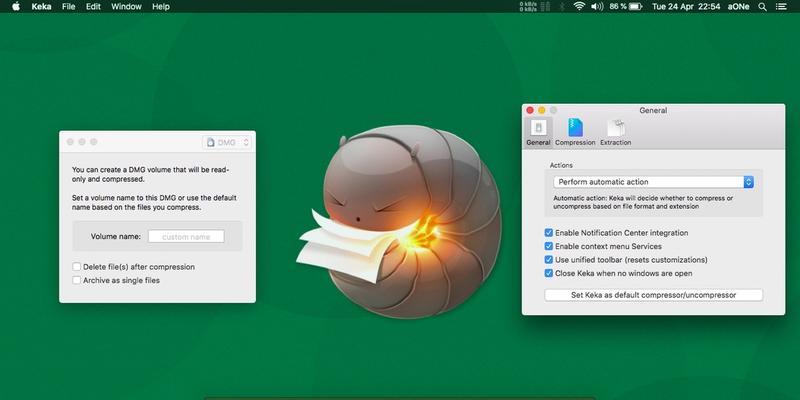Enable Archive as single files
The height and width of the screenshot is (400, 800).
click(77, 280)
